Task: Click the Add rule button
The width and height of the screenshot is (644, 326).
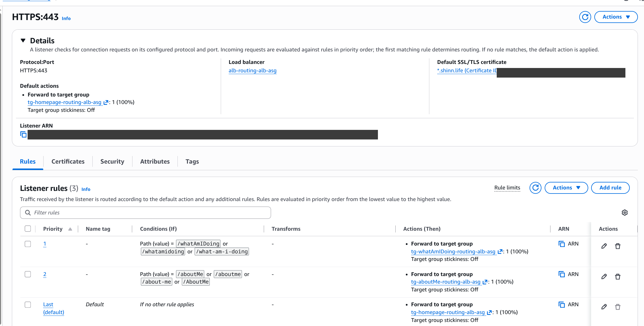Action: click(x=610, y=188)
